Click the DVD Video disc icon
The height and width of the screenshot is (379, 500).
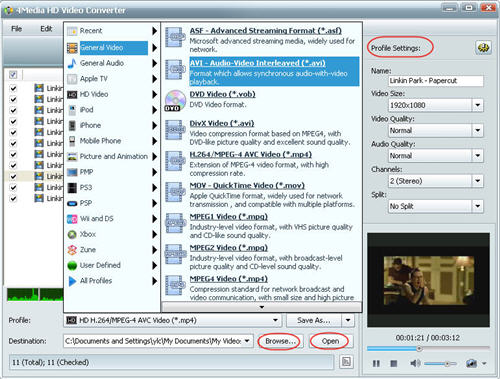coord(175,101)
